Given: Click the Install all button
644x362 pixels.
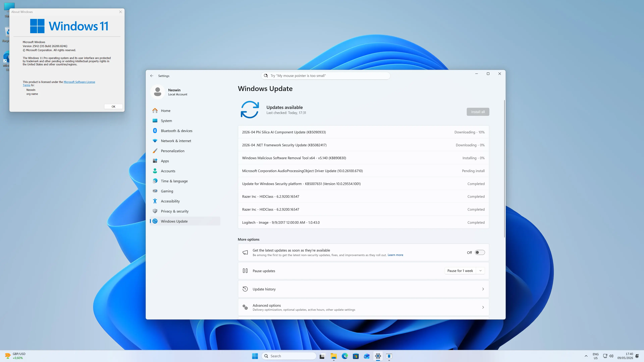Looking at the screenshot, I should tap(478, 112).
